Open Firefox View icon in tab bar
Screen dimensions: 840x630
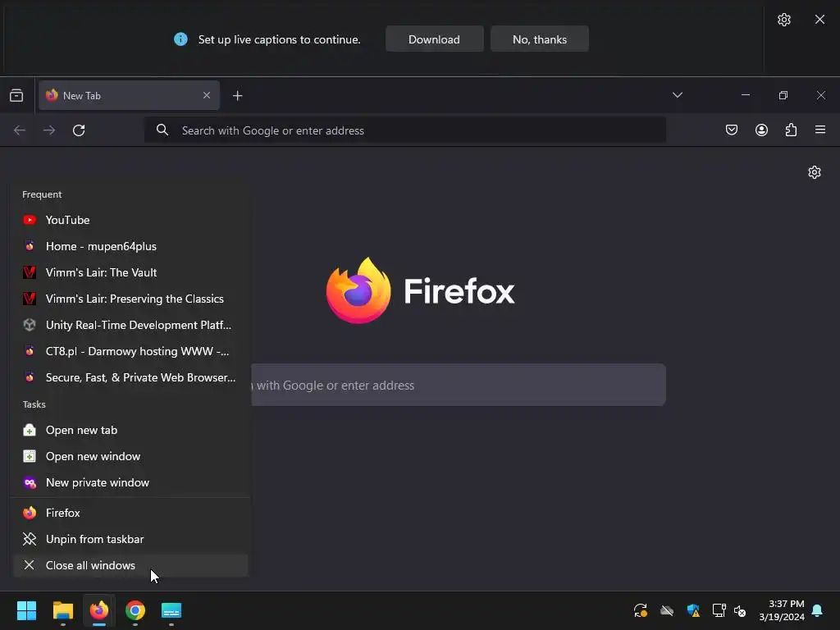tap(16, 95)
